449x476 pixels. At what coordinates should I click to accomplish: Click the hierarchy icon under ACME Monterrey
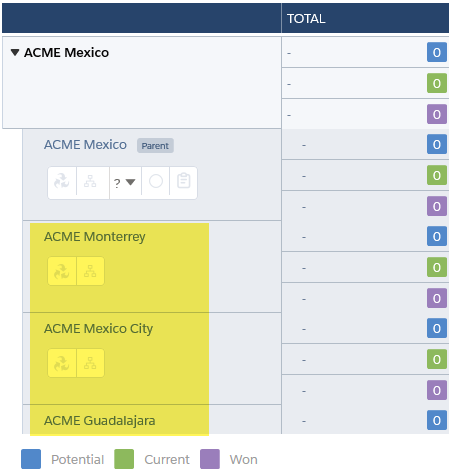(x=90, y=271)
